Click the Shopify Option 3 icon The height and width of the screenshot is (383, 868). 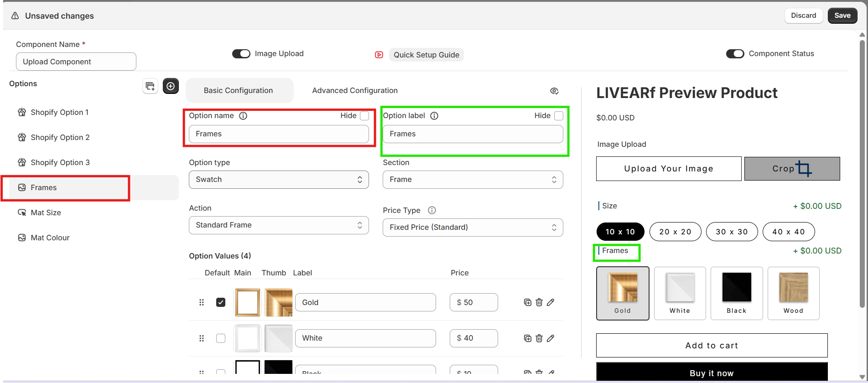pos(22,162)
